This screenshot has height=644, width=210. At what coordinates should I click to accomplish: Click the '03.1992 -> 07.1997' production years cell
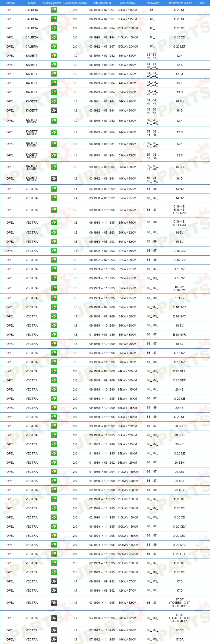[x=102, y=46]
